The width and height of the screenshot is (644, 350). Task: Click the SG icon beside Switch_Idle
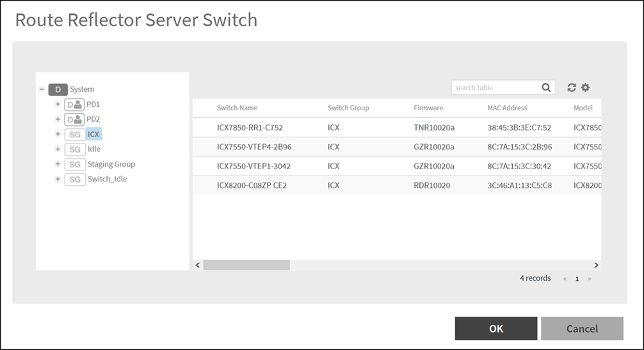pos(75,179)
